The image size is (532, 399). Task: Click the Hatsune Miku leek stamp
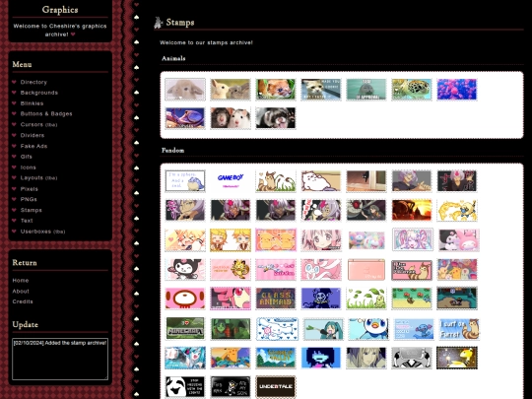323,329
